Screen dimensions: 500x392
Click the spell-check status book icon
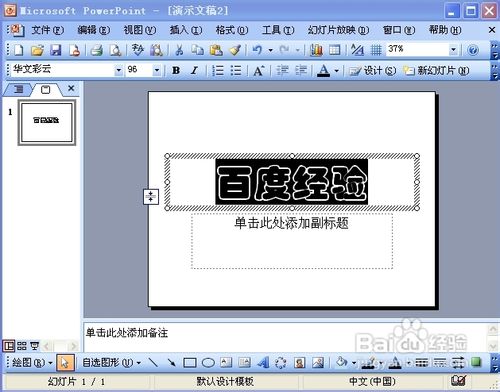coord(458,381)
